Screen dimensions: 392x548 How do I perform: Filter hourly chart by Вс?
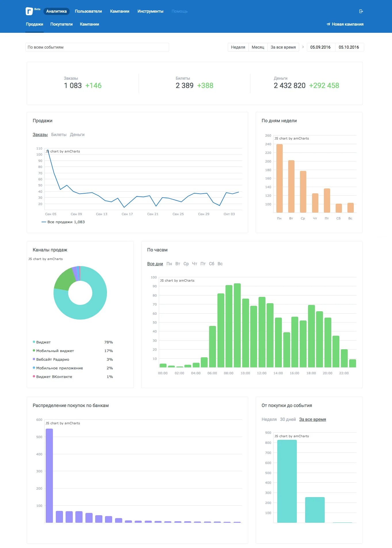tap(220, 264)
